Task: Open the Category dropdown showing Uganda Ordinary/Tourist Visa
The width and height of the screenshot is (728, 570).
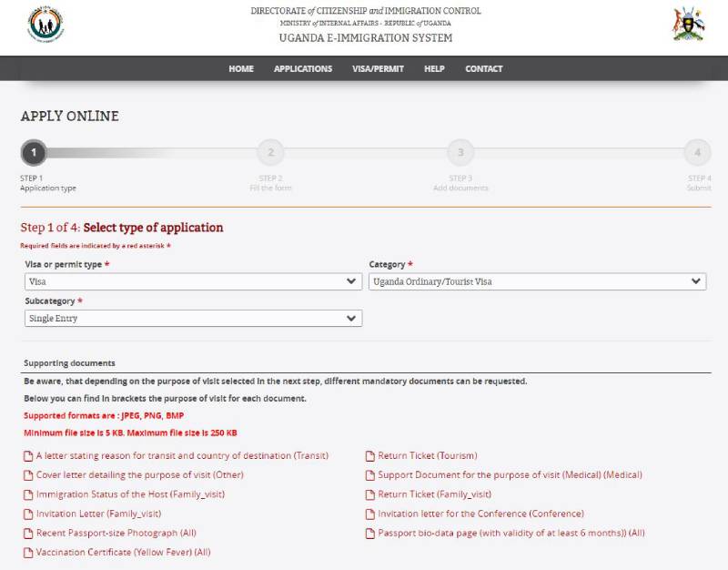Action: click(x=538, y=281)
